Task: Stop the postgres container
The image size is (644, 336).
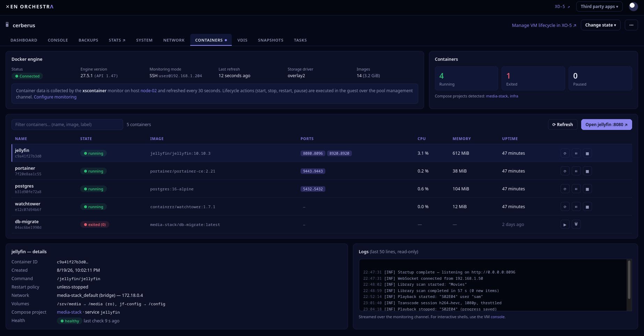Action: coord(587,189)
